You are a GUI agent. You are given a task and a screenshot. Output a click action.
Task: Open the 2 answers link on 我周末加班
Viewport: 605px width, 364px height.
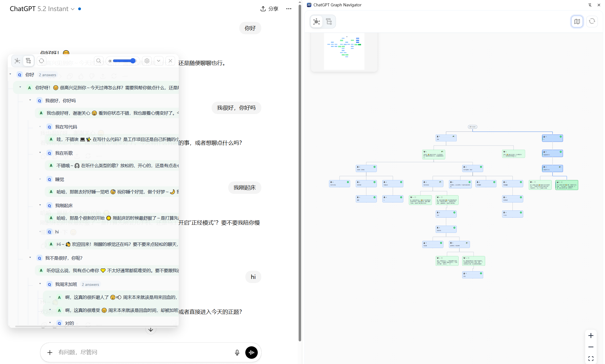[90, 284]
